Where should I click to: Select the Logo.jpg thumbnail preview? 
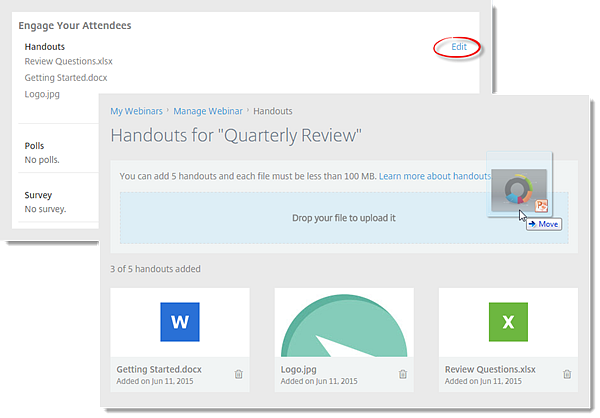coord(344,324)
